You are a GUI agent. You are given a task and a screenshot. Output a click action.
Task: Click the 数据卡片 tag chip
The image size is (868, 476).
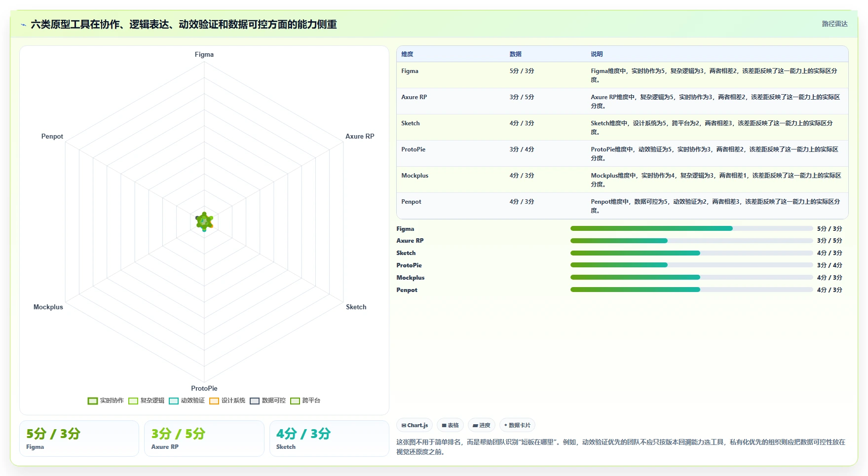[517, 425]
